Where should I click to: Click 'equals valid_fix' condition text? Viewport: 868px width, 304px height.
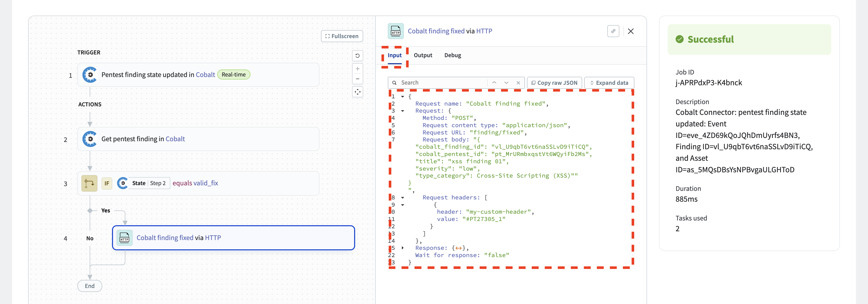click(195, 183)
